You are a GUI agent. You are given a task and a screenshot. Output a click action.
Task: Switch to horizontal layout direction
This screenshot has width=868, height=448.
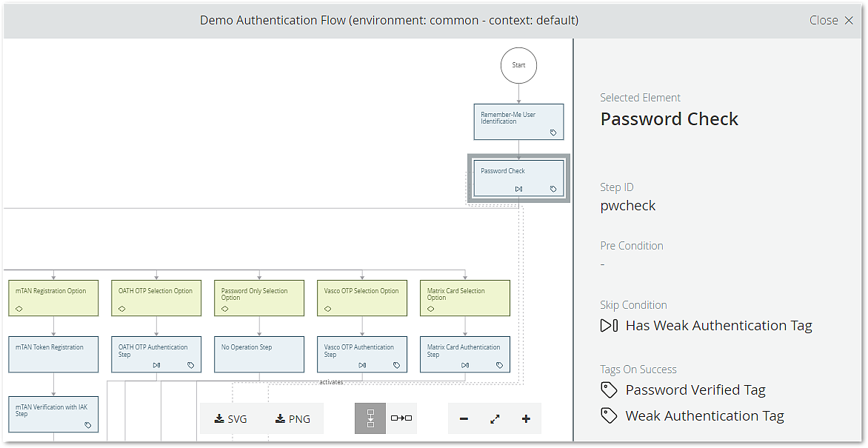pyautogui.click(x=401, y=418)
